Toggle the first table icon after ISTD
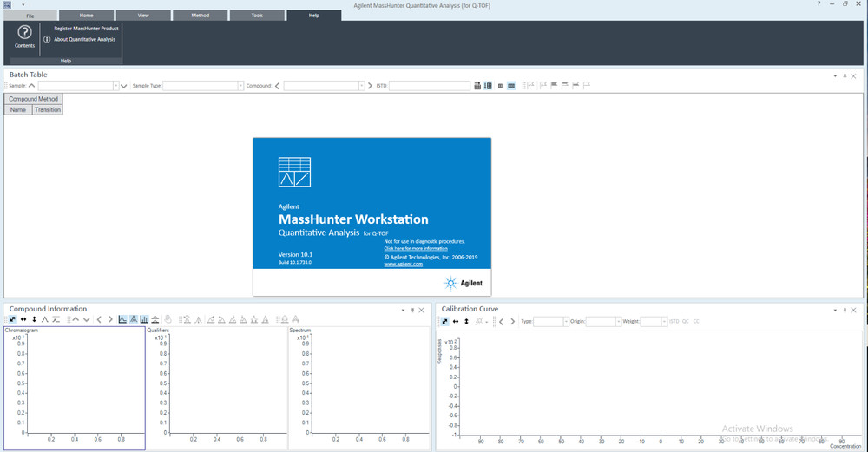The image size is (868, 452). [x=477, y=86]
